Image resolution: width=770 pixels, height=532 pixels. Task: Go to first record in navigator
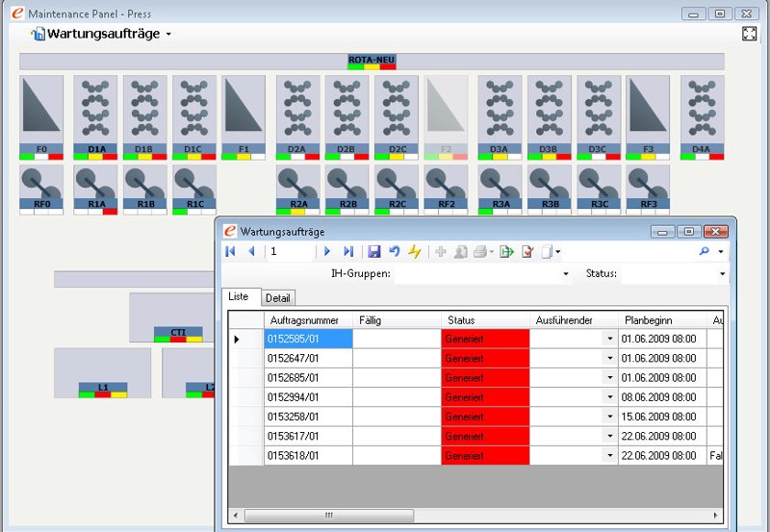click(x=231, y=251)
